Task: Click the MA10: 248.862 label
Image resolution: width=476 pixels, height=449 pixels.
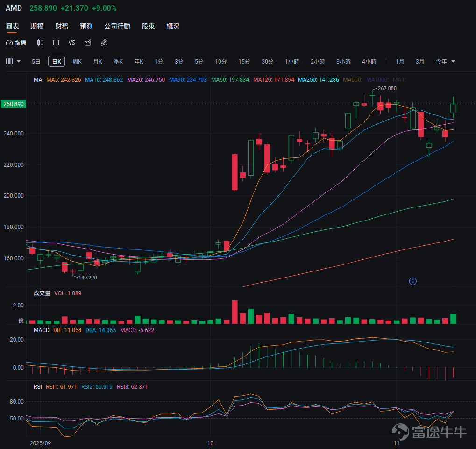Action: 104,80
